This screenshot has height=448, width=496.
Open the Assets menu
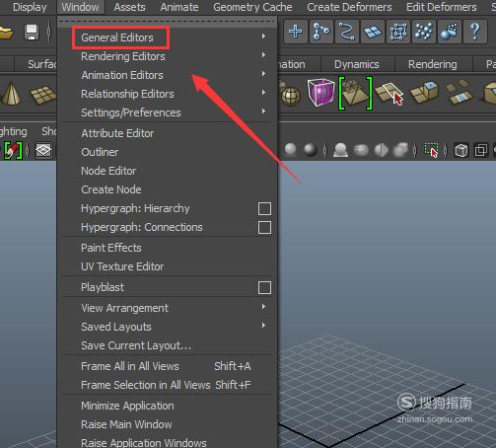[129, 7]
